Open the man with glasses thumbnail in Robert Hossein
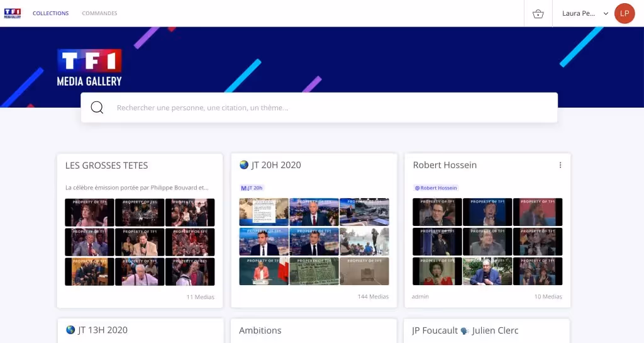This screenshot has height=343, width=644. point(437,212)
